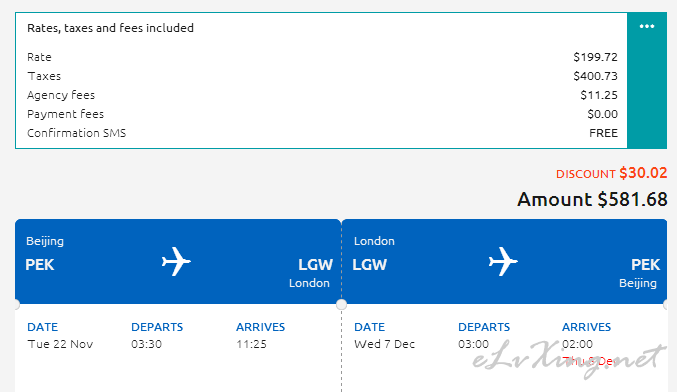Click the 02:00 return arrival time
The height and width of the screenshot is (392, 677).
tap(577, 344)
